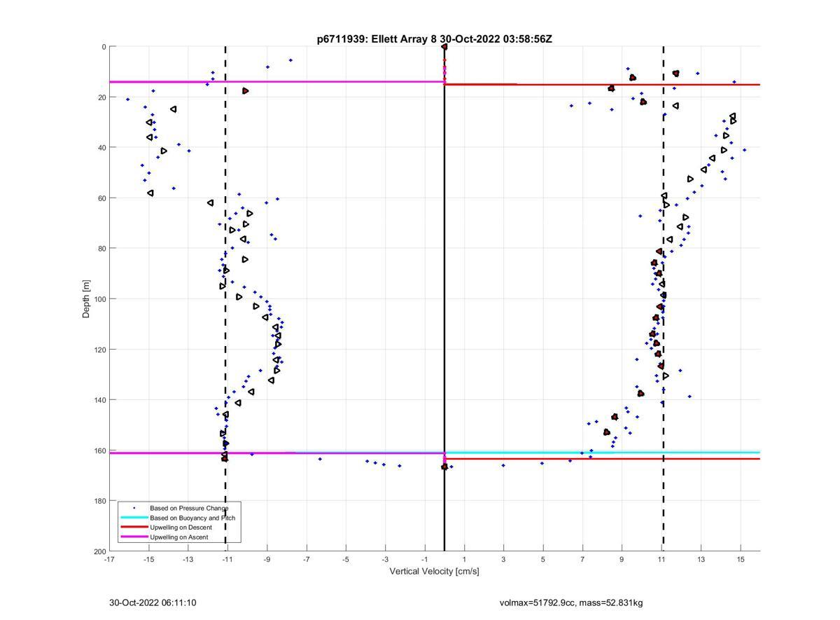
Task: Click x-axis tick label "-15"
Action: pyautogui.click(x=148, y=559)
